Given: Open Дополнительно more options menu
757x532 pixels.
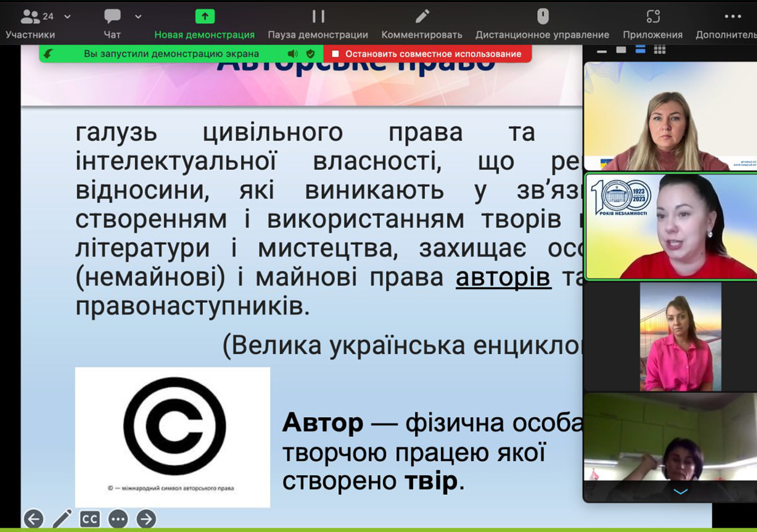Looking at the screenshot, I should 731,23.
